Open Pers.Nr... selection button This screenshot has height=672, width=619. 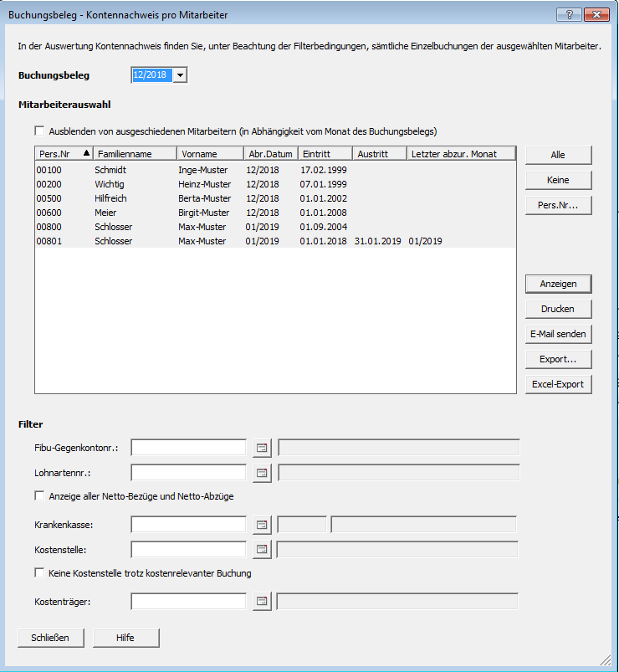558,205
